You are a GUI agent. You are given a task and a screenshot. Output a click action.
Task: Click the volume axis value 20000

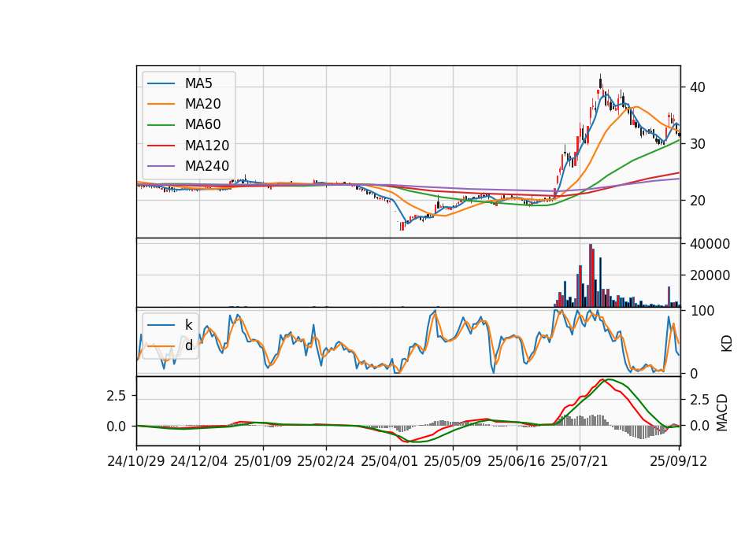point(710,275)
